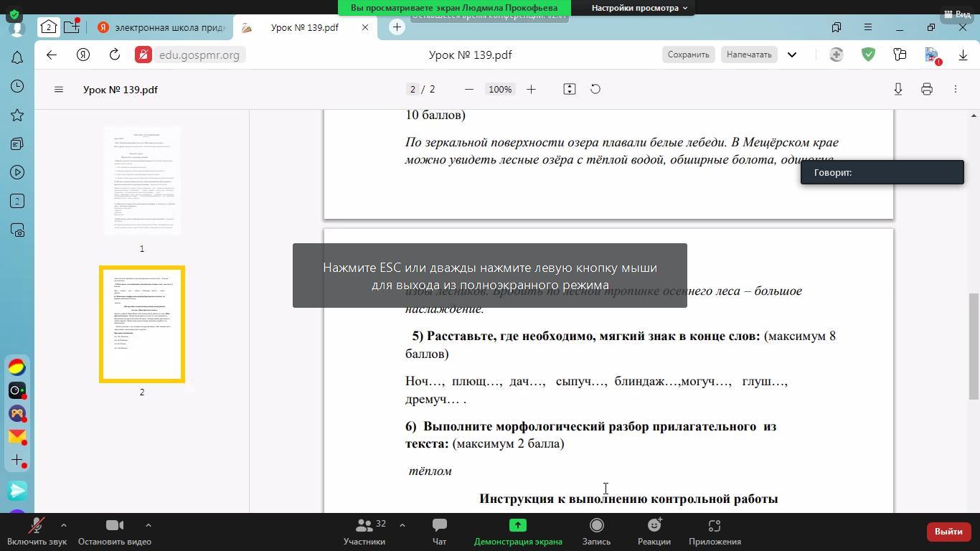The height and width of the screenshot is (551, 980).
Task: Click the word тёплом in the document
Action: pos(430,471)
